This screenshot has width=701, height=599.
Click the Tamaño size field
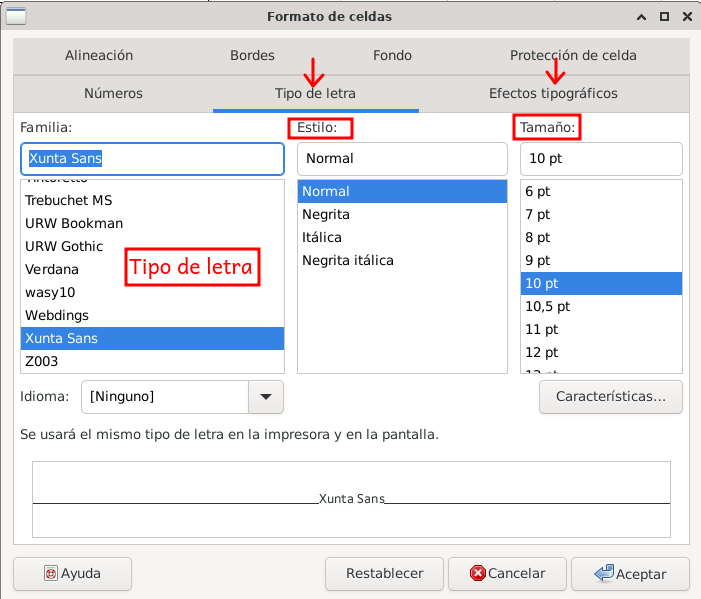[601, 159]
